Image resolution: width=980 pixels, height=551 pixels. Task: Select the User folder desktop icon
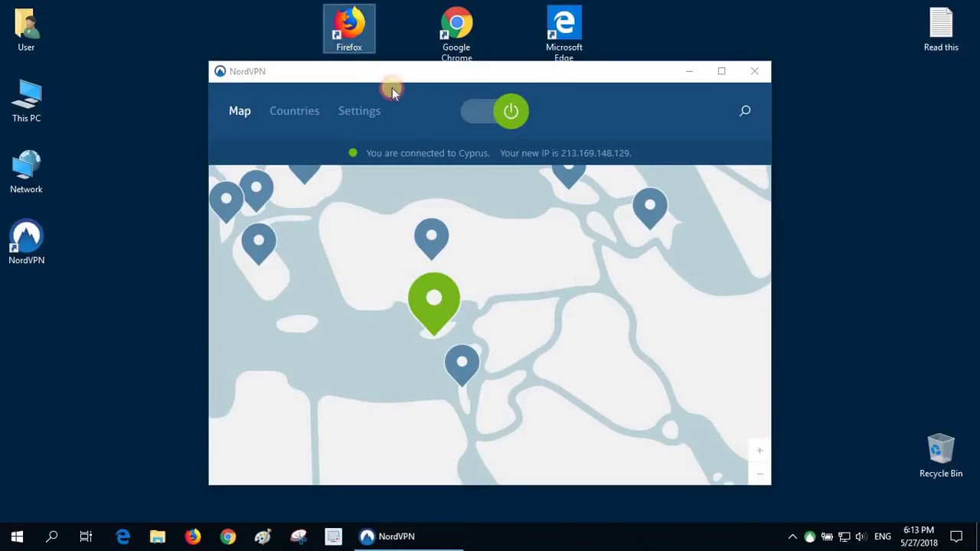[26, 30]
